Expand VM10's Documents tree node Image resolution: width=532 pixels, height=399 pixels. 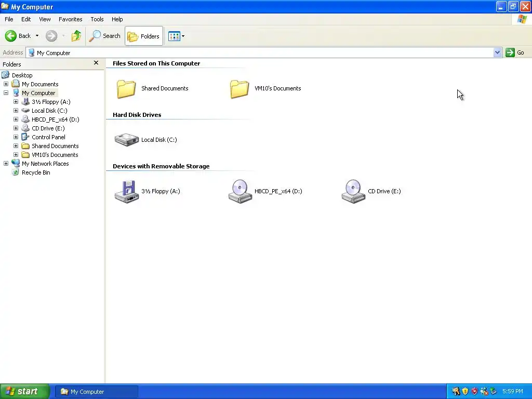(x=16, y=154)
